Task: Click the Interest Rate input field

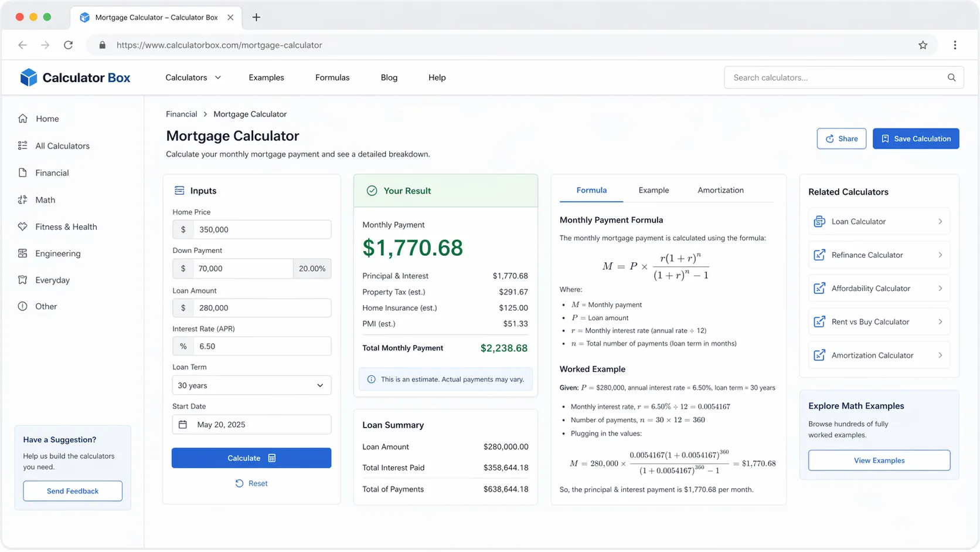Action: [x=262, y=347]
